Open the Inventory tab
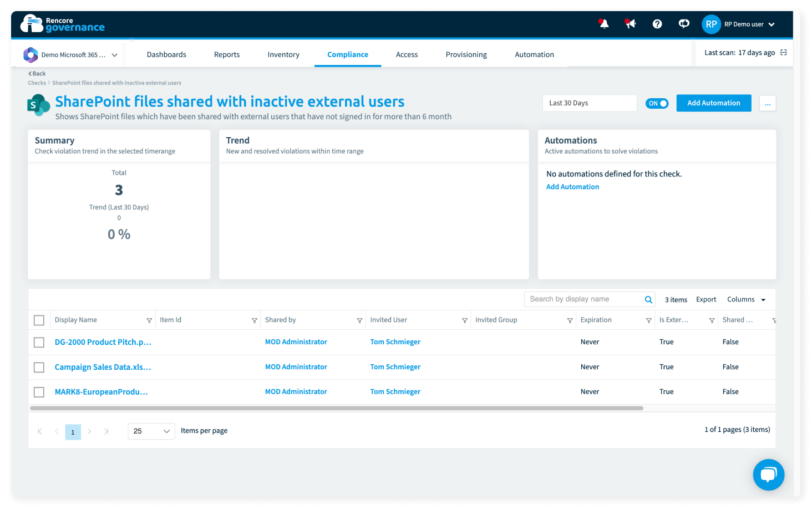 point(283,54)
